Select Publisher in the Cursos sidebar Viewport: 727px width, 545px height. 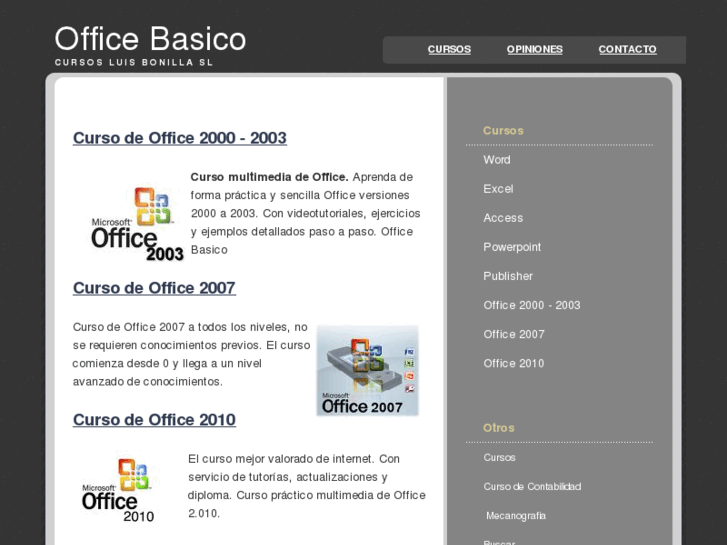[x=508, y=276]
